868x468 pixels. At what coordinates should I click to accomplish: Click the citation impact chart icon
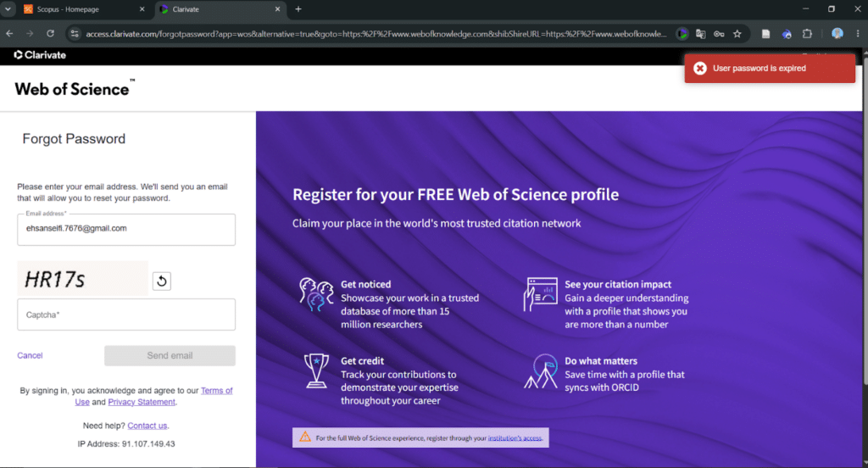point(540,294)
